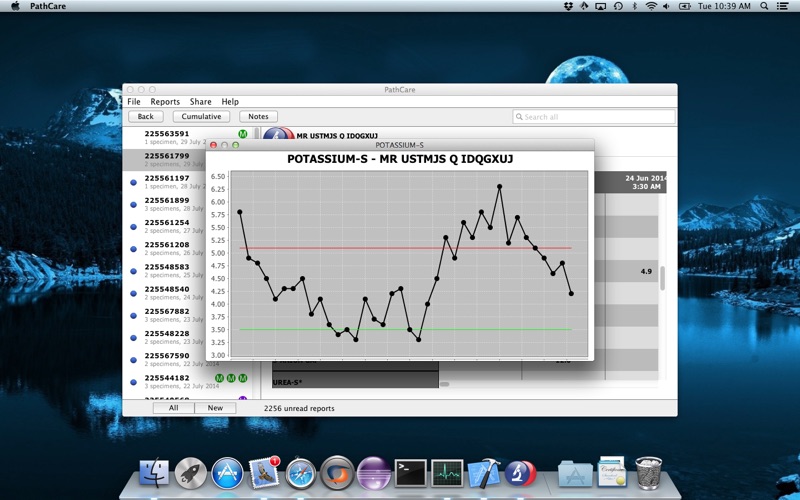Open Eclipse purple sphere in Dock

[373, 473]
